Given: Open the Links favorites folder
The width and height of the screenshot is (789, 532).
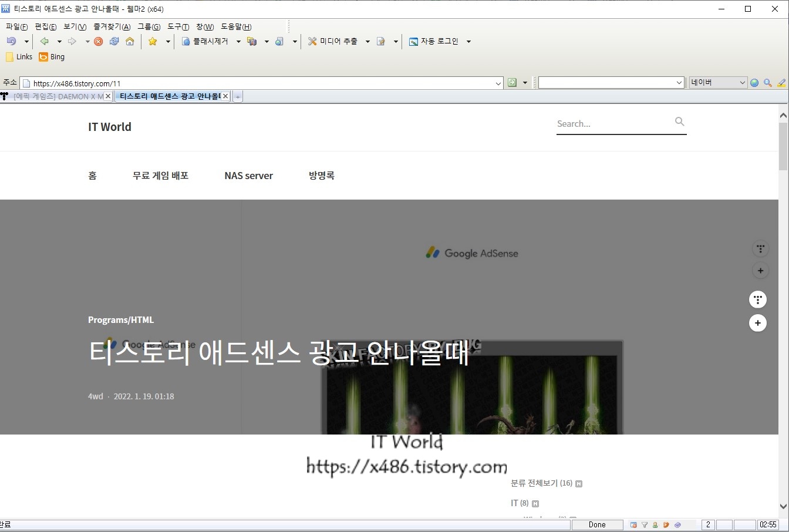Looking at the screenshot, I should (x=19, y=57).
